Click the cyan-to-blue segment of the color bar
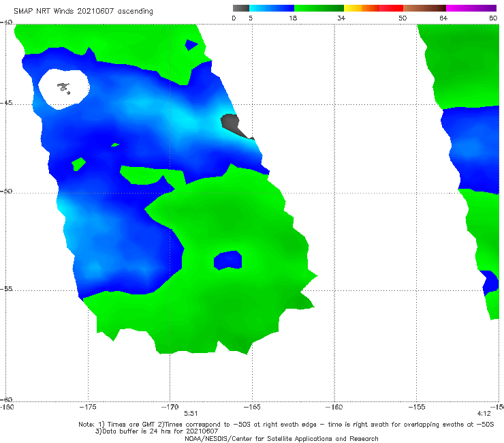 (x=272, y=8)
